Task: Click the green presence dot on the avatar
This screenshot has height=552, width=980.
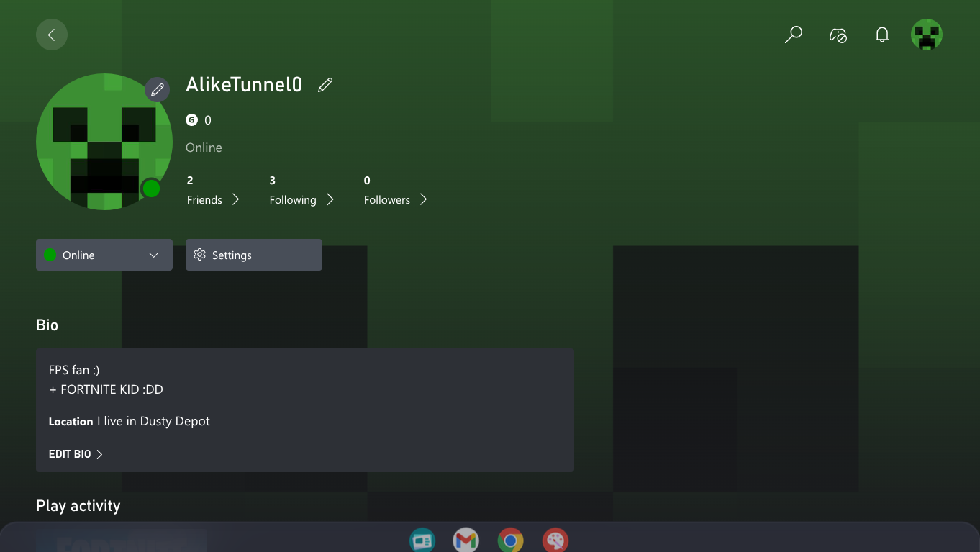Action: click(x=151, y=189)
